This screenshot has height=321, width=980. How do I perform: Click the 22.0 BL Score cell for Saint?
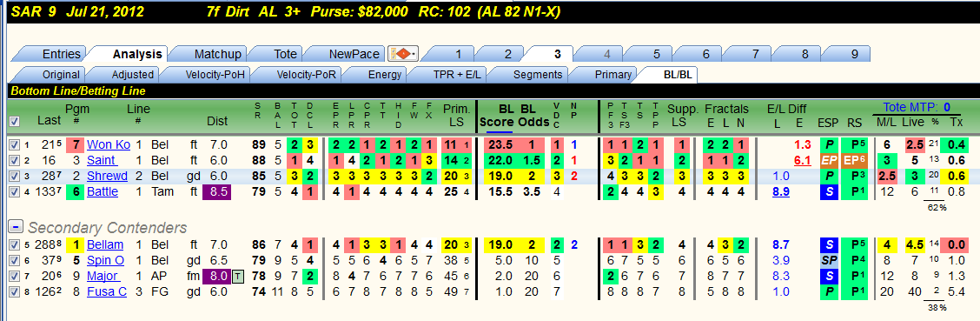[501, 160]
